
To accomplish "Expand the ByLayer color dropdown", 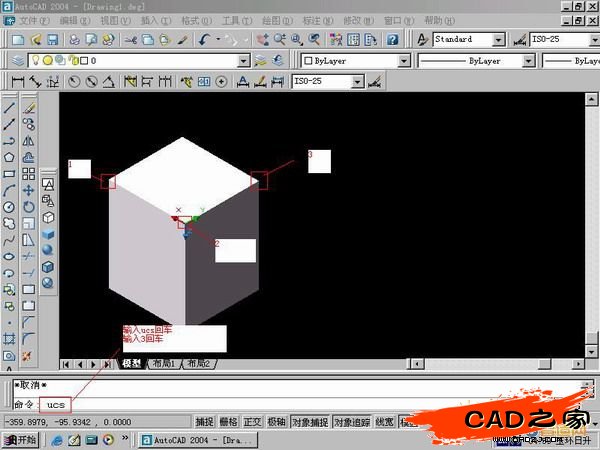I will pyautogui.click(x=404, y=60).
